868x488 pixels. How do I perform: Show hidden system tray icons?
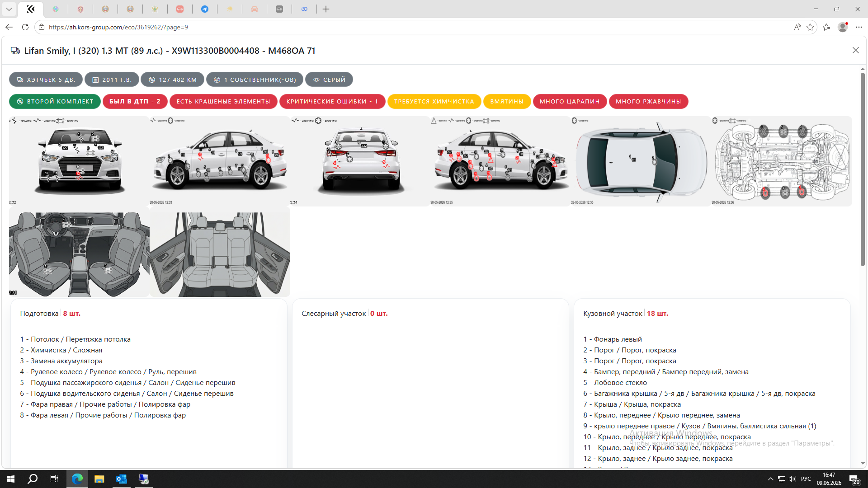pyautogui.click(x=770, y=479)
